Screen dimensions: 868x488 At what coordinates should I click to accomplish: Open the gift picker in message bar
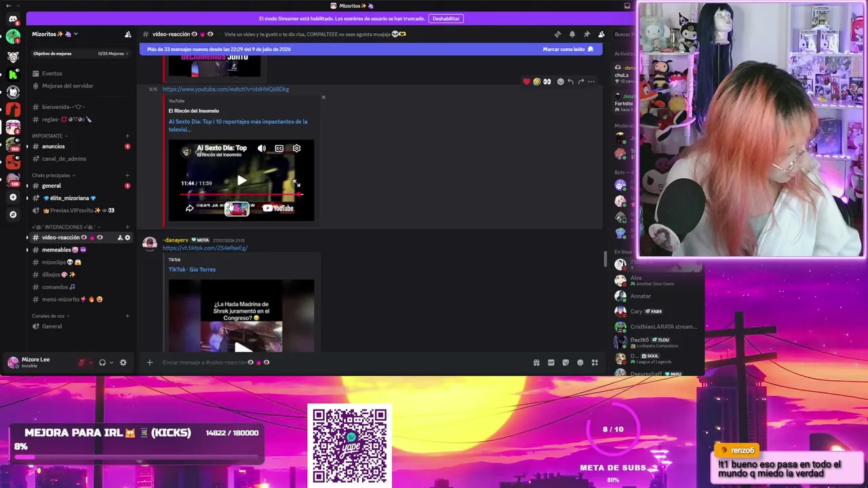pyautogui.click(x=536, y=363)
